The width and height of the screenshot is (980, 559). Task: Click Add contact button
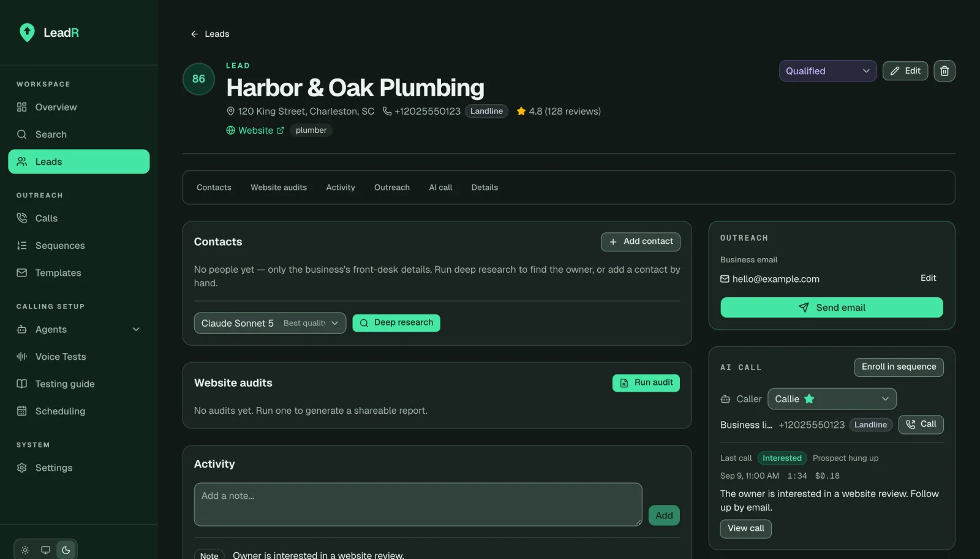[x=641, y=242]
